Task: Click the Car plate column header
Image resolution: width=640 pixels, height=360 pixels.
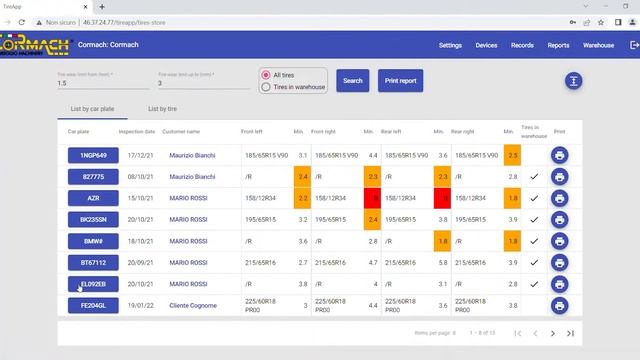Action: click(78, 132)
